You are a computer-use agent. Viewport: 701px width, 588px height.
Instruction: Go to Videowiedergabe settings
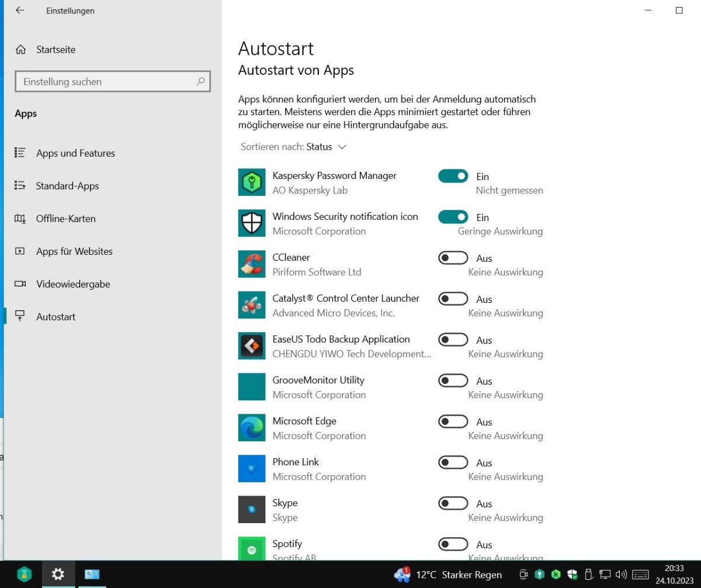coord(73,284)
